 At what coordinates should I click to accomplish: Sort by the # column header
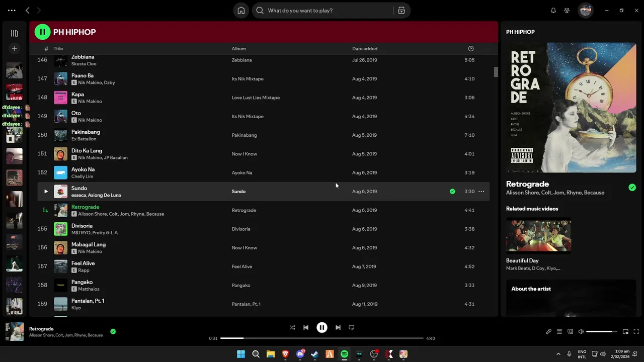[x=46, y=49]
